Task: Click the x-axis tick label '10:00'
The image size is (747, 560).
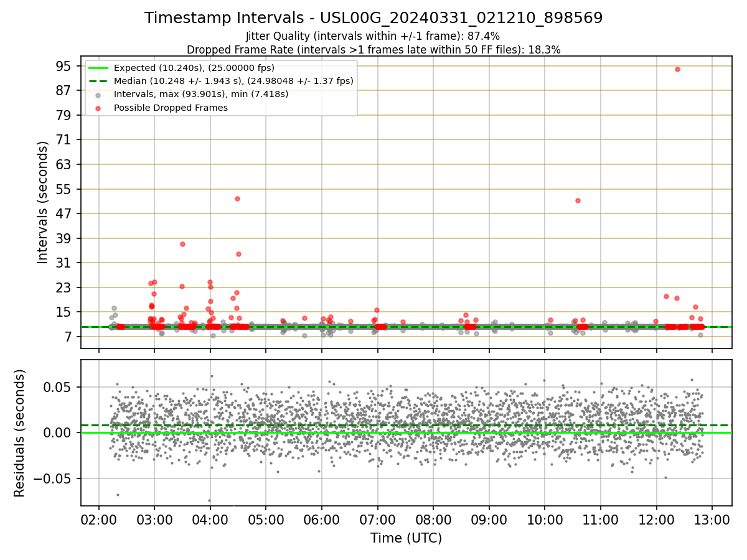Action: [x=545, y=521]
